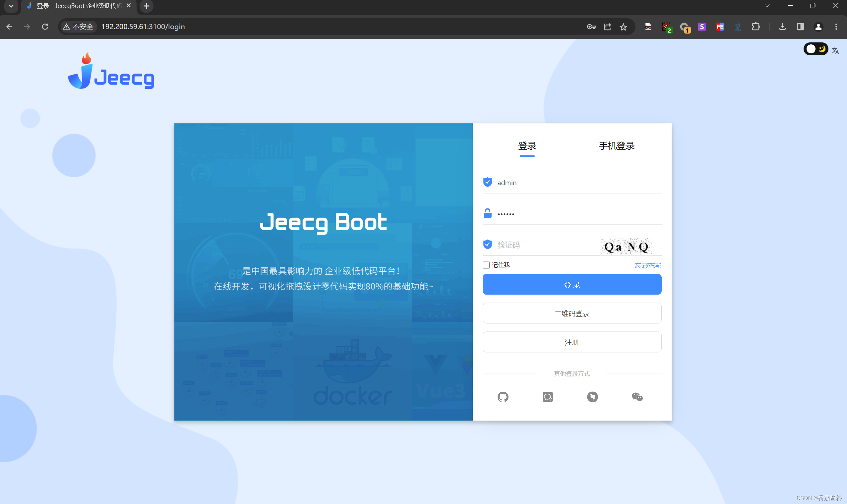Click the address bar URL
847x504 pixels.
point(143,27)
